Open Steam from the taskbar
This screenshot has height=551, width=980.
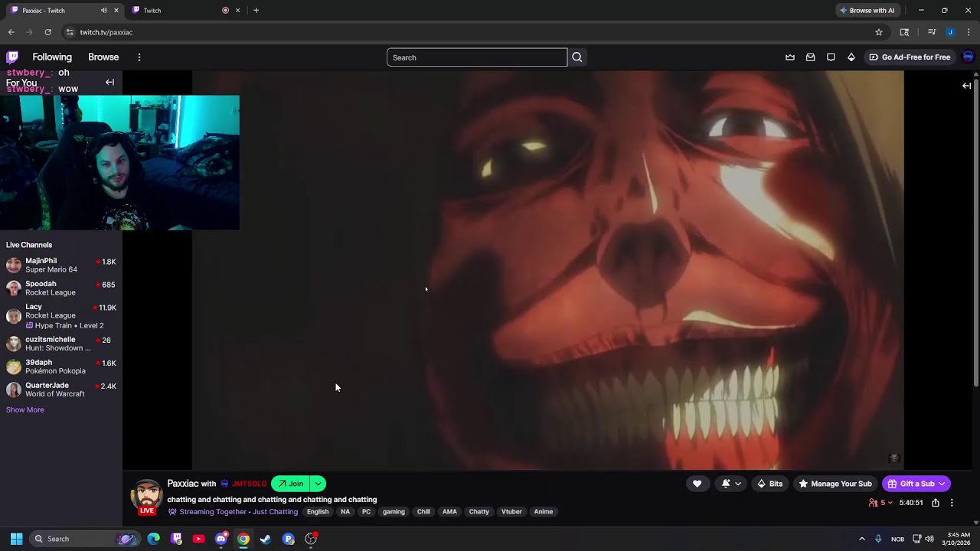coord(266,539)
